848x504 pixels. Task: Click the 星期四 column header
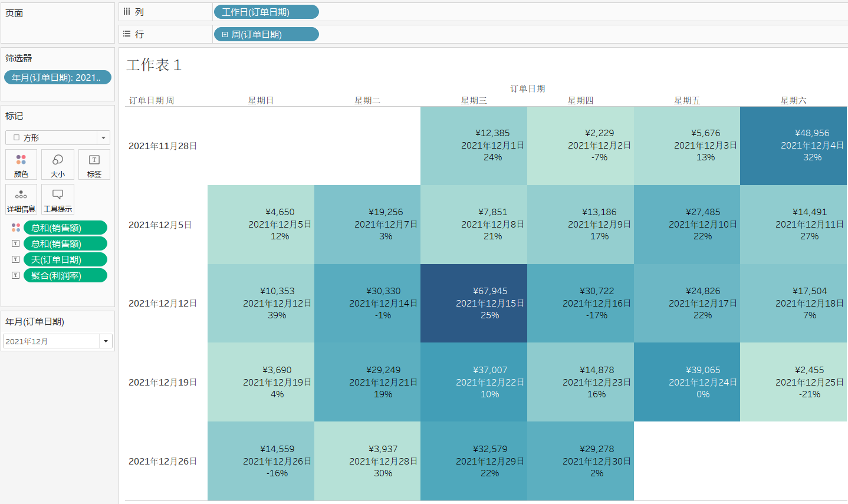tap(581, 101)
